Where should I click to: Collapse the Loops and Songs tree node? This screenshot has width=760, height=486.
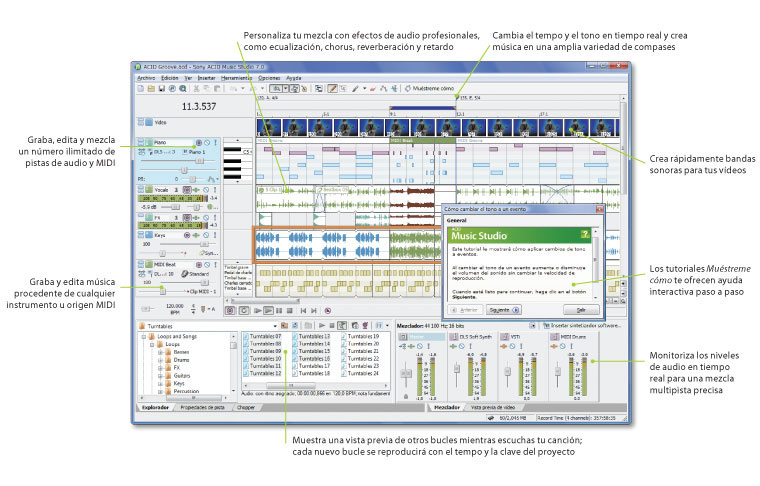coord(143,336)
